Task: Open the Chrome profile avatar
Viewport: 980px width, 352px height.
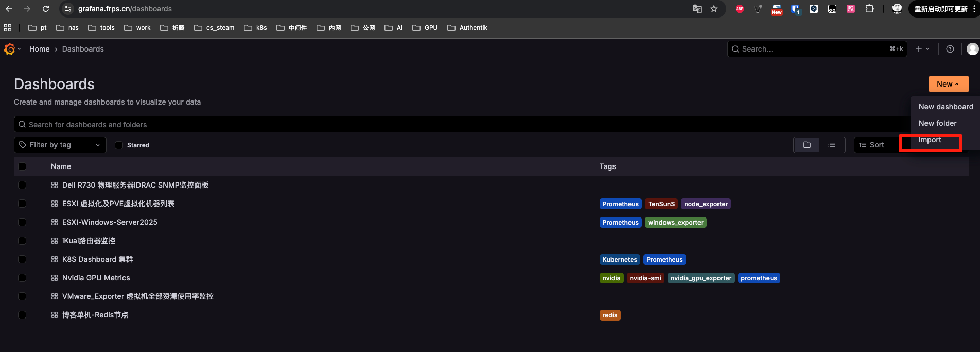Action: pos(897,9)
